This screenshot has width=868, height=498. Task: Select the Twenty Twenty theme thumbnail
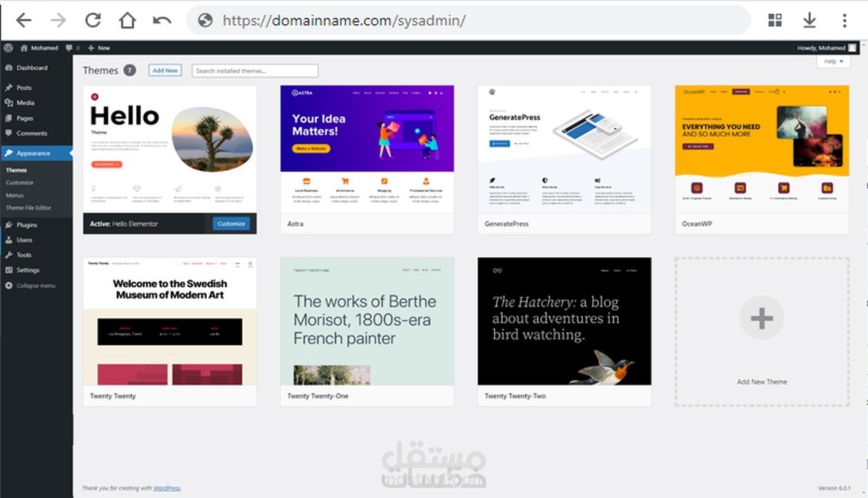[170, 322]
